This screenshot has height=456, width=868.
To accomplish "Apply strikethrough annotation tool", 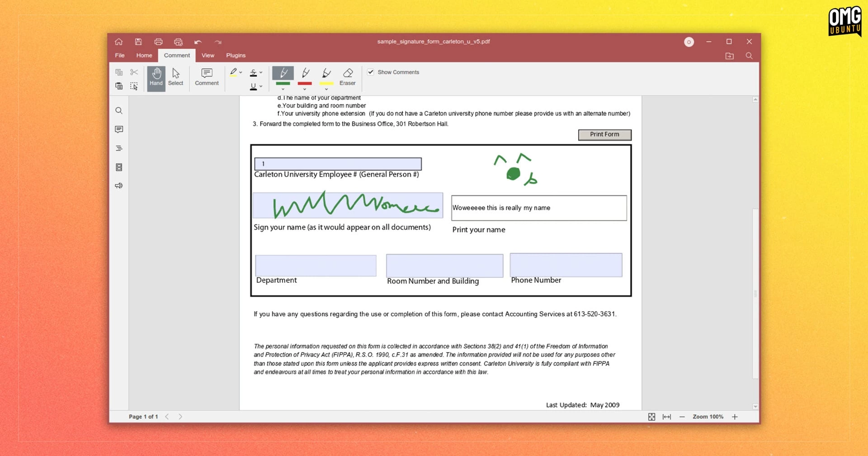I will point(253,72).
